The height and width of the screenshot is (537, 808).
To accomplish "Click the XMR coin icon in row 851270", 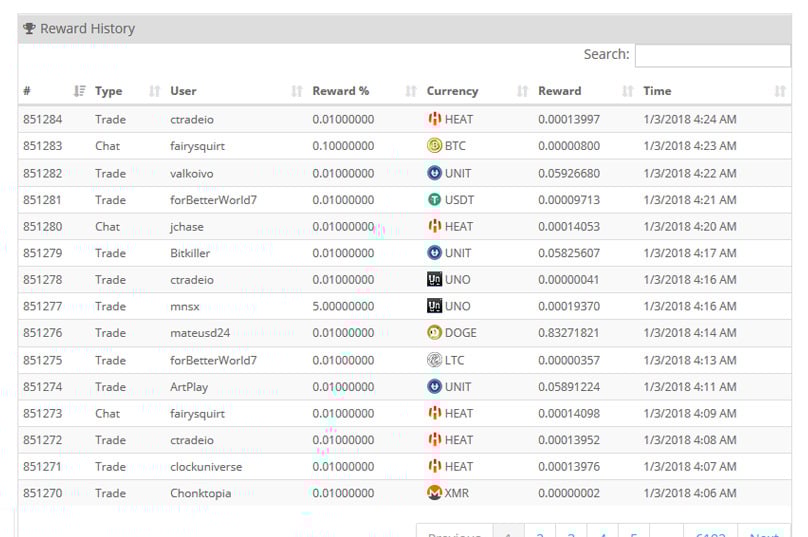I will [434, 493].
